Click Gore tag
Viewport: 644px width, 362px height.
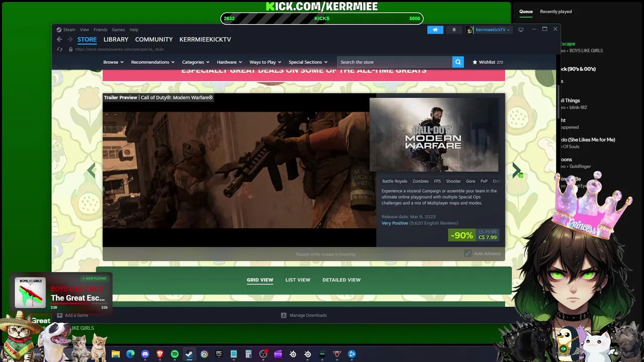click(x=470, y=181)
